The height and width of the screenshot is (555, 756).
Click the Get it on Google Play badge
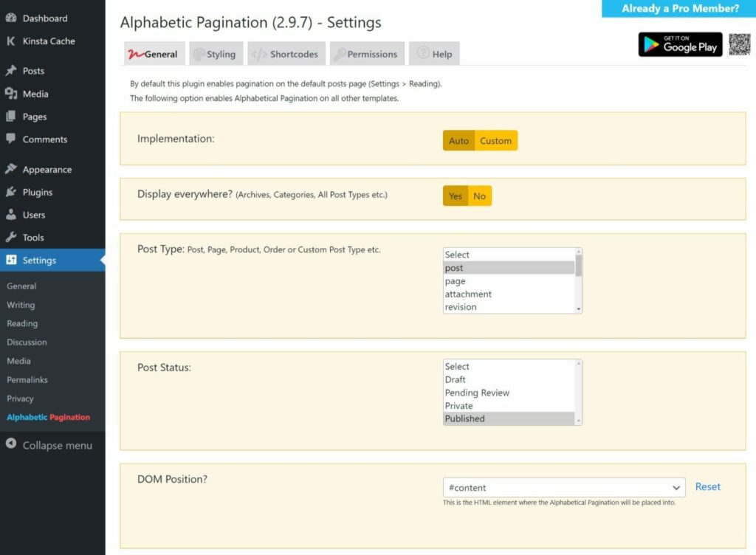pyautogui.click(x=679, y=44)
